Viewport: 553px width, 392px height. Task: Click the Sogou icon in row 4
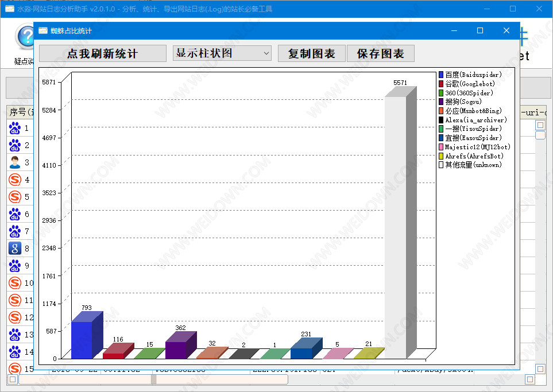(15, 180)
